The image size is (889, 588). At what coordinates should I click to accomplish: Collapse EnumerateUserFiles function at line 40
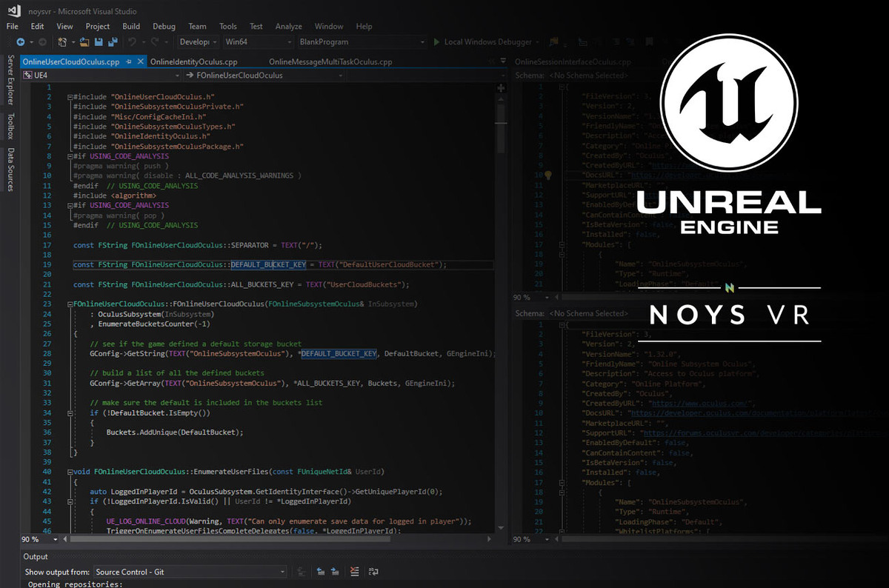(70, 472)
